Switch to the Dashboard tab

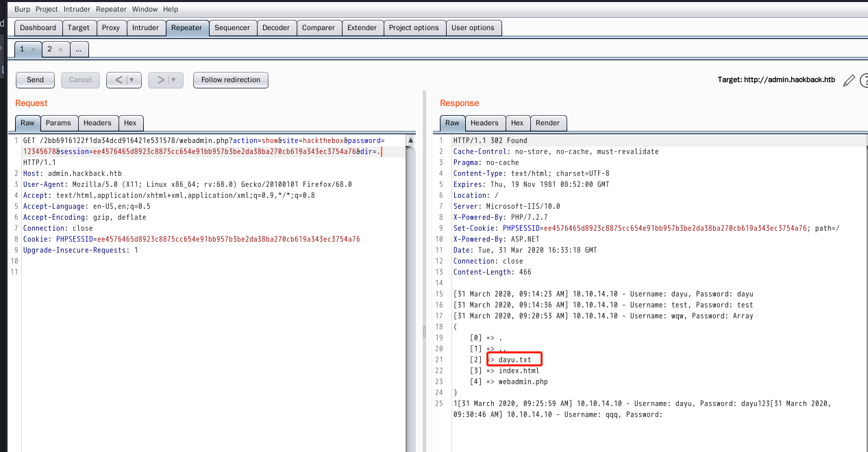tap(38, 28)
